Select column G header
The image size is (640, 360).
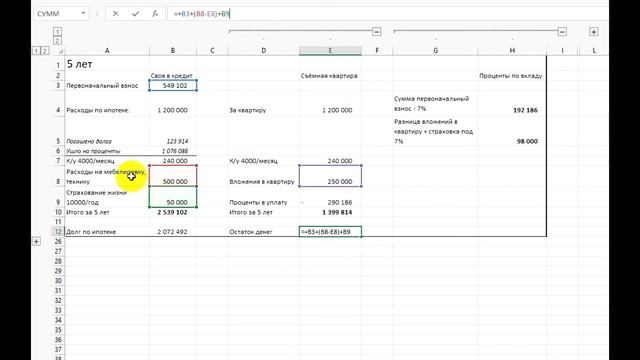coord(436,51)
